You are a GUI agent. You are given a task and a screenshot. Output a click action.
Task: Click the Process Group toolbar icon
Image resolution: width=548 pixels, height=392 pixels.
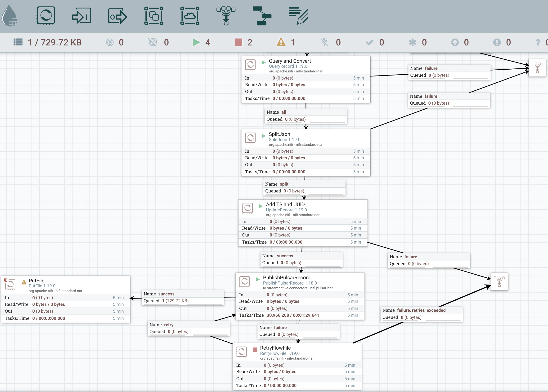pyautogui.click(x=154, y=16)
